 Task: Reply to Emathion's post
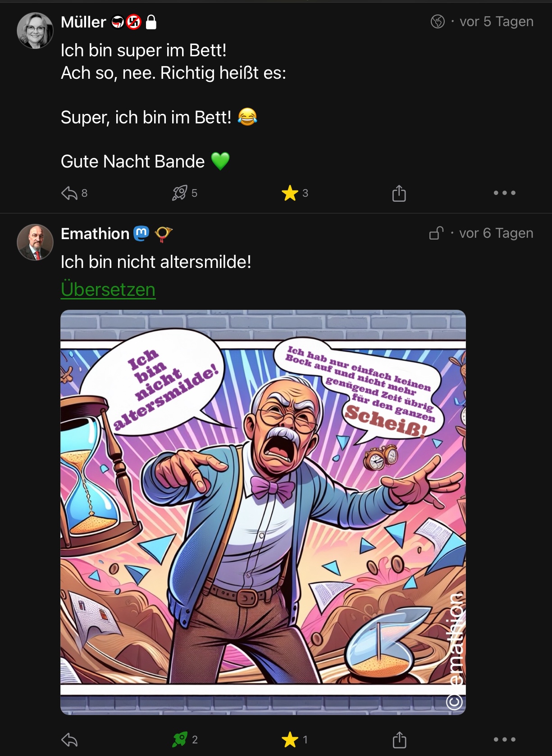(69, 740)
